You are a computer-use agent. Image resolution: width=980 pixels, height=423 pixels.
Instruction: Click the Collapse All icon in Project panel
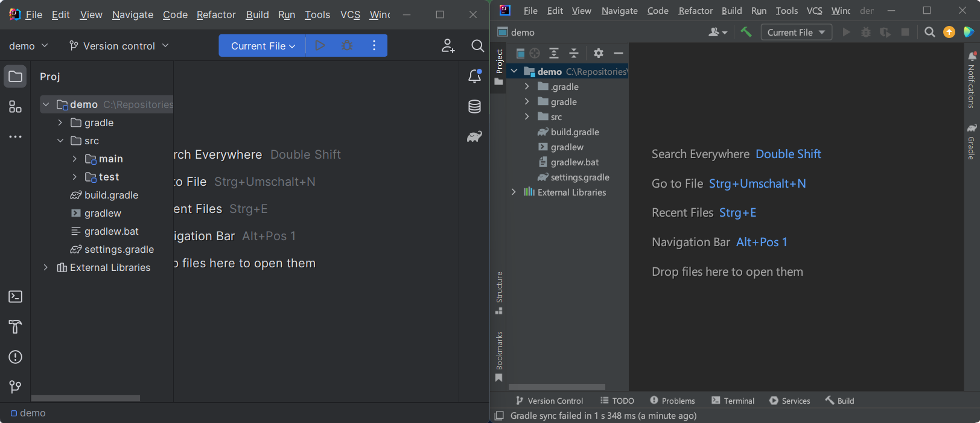coord(574,53)
